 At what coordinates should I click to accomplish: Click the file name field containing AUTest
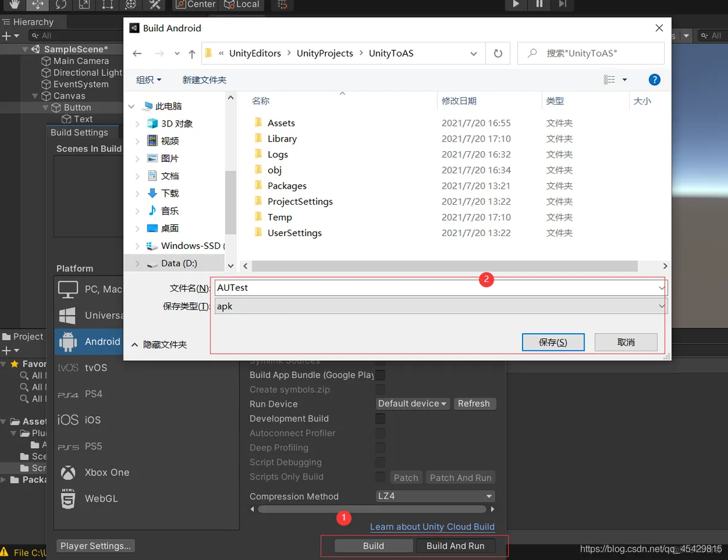coord(440,288)
